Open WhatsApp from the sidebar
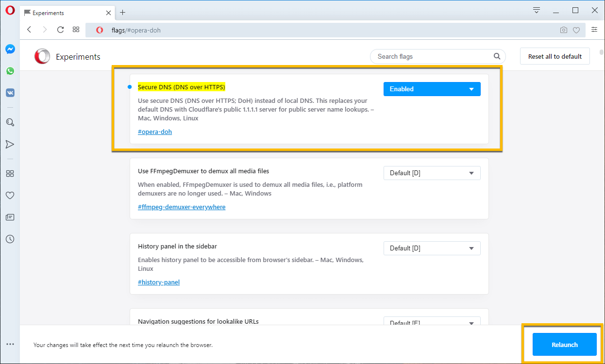The height and width of the screenshot is (364, 605). point(10,70)
